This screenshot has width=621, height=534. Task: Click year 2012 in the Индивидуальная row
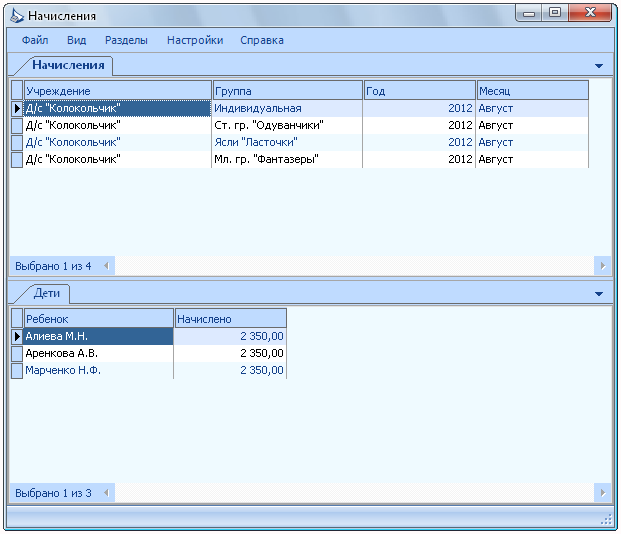[x=419, y=108]
